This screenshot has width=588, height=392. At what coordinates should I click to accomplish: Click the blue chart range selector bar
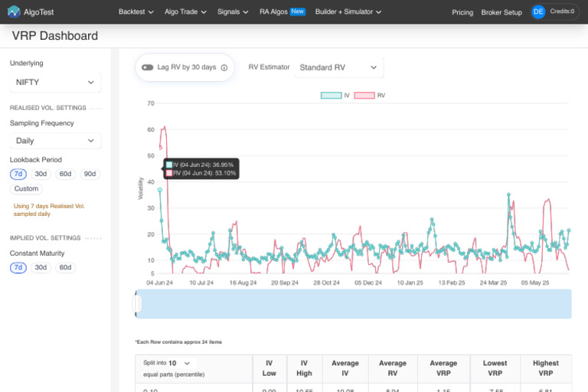354,304
